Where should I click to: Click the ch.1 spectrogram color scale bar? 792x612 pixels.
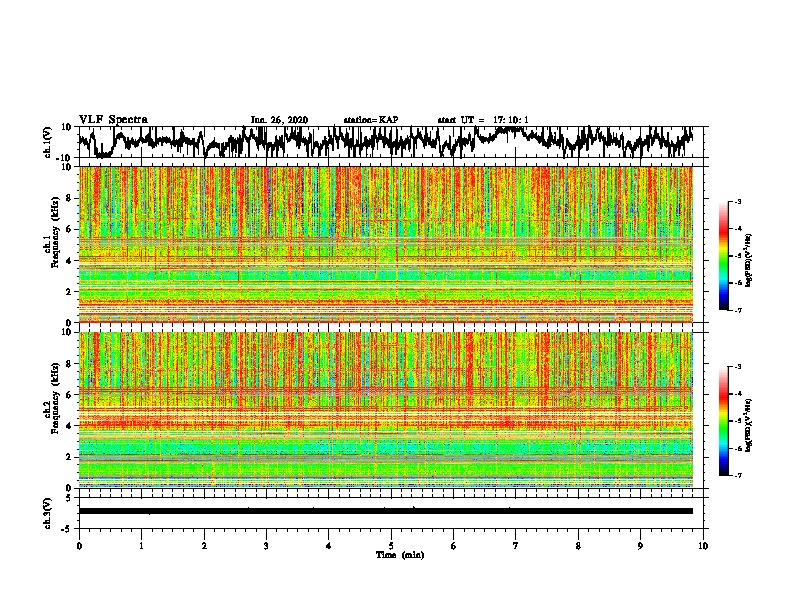point(724,256)
